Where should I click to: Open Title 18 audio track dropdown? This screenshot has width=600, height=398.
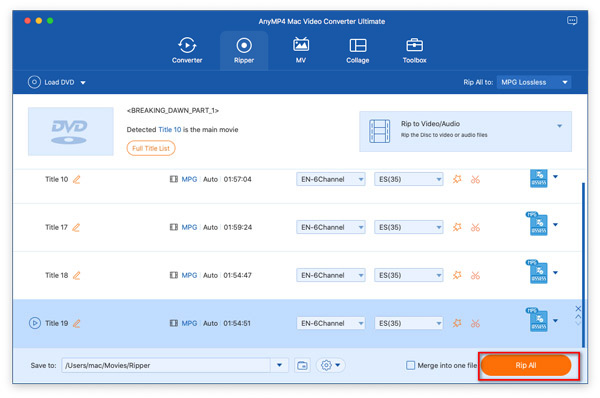331,275
